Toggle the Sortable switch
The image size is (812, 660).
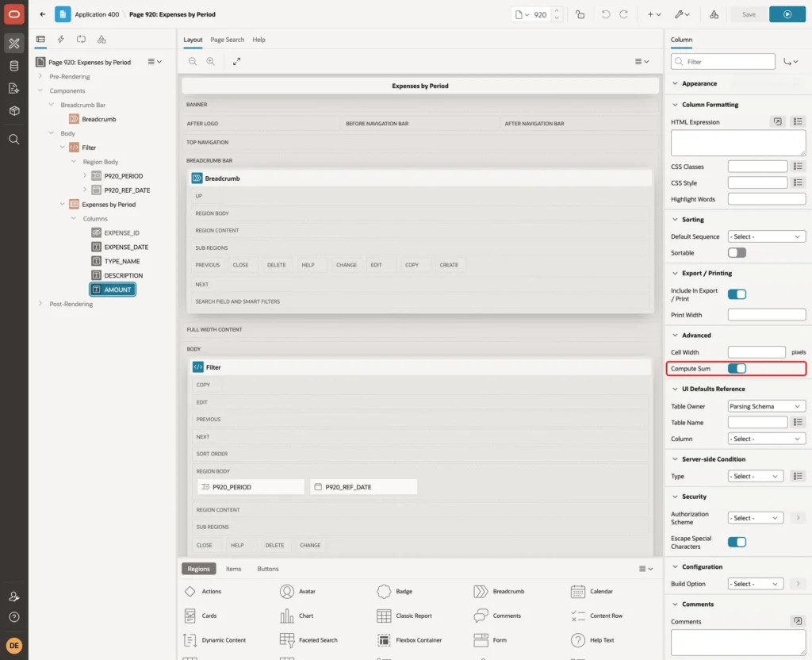pos(737,253)
